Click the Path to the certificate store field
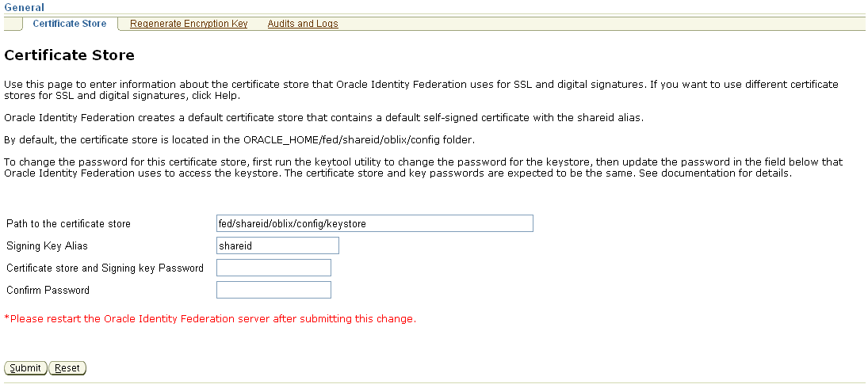868x388 pixels. (375, 223)
